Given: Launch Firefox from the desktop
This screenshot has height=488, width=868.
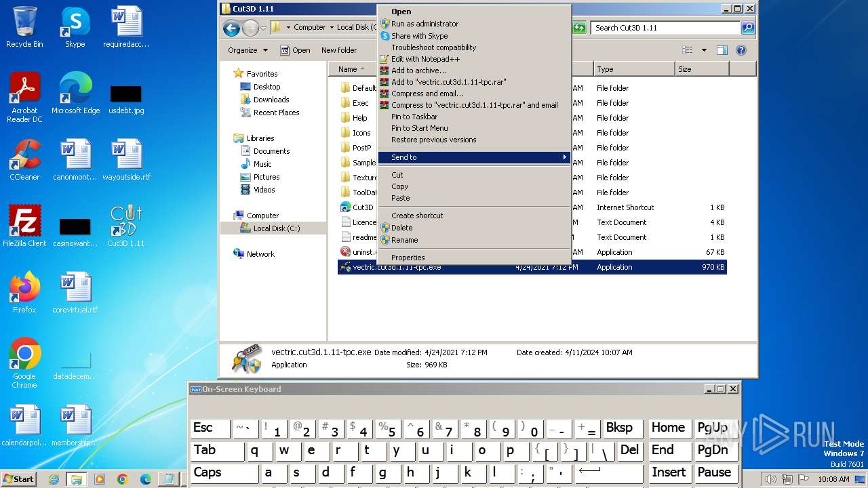Looking at the screenshot, I should coord(24,293).
